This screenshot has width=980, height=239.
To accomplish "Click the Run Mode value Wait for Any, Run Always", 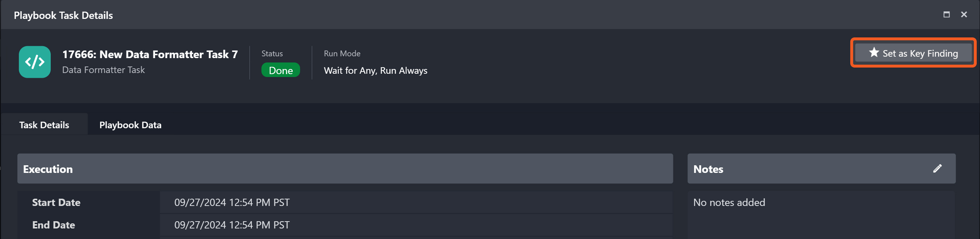I will coord(375,70).
